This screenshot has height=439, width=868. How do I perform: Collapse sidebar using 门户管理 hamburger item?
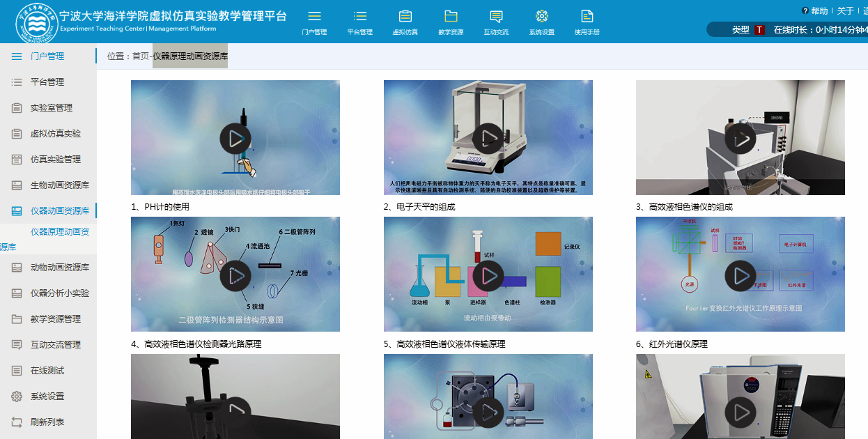[17, 56]
